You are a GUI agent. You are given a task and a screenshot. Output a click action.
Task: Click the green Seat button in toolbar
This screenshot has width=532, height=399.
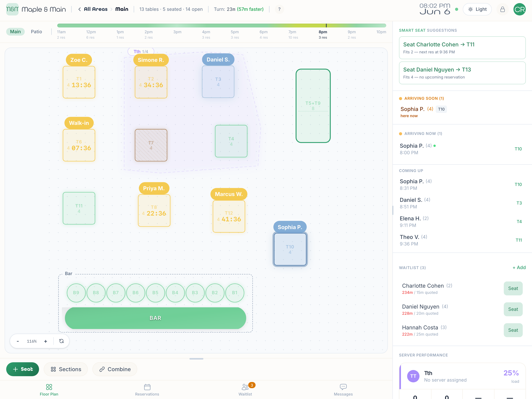[x=23, y=369]
